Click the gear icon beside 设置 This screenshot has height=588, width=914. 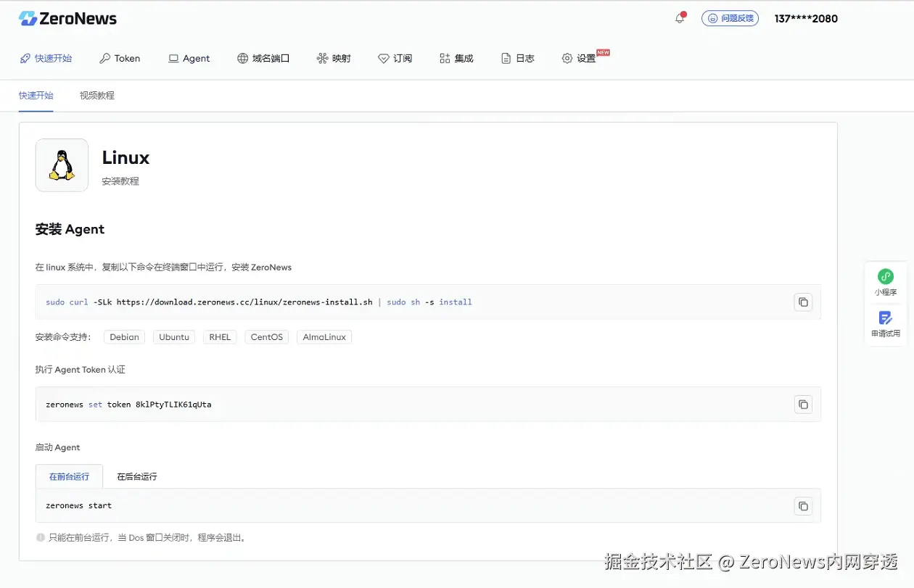pyautogui.click(x=567, y=58)
